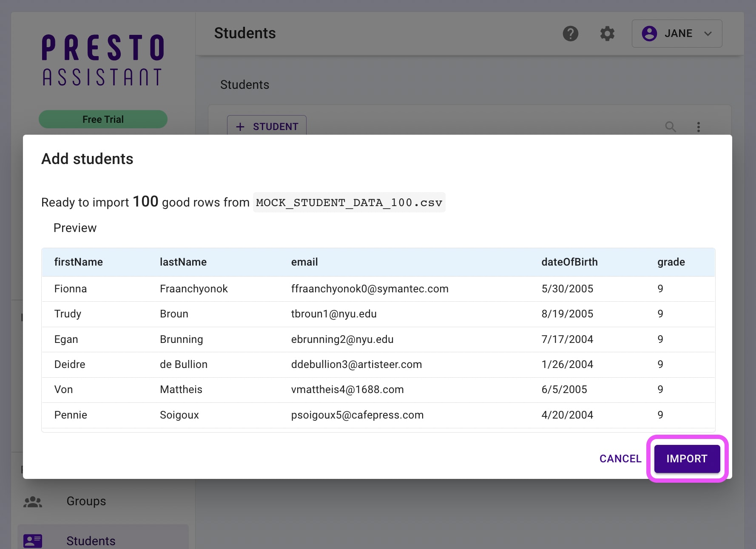
Task: Click tbroun1@nyu.edu email cell
Action: click(334, 314)
